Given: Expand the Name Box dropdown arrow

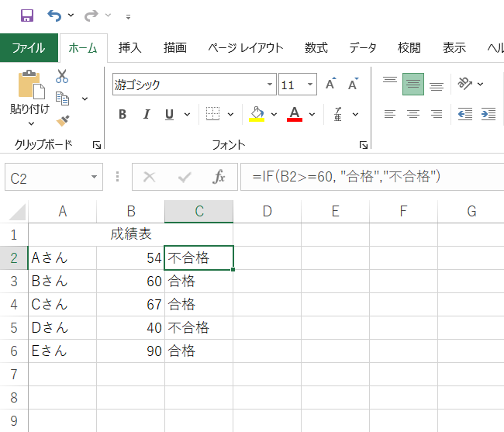Looking at the screenshot, I should coord(94,178).
